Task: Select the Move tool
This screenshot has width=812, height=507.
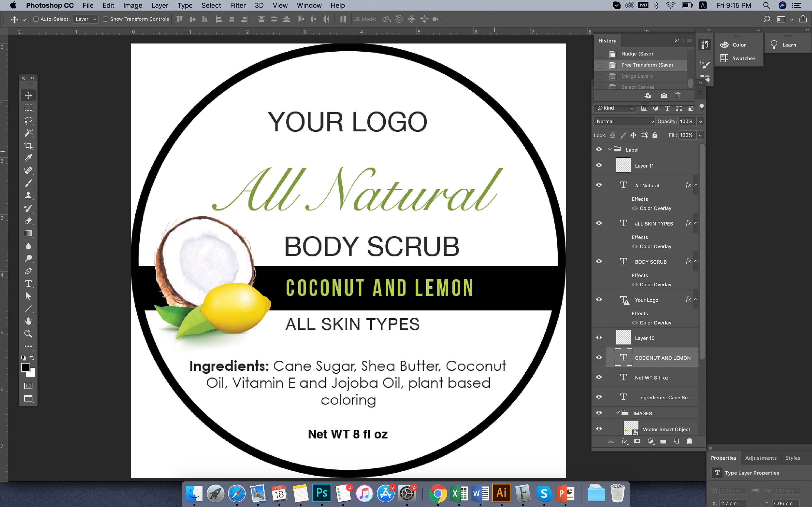Action: pyautogui.click(x=28, y=95)
